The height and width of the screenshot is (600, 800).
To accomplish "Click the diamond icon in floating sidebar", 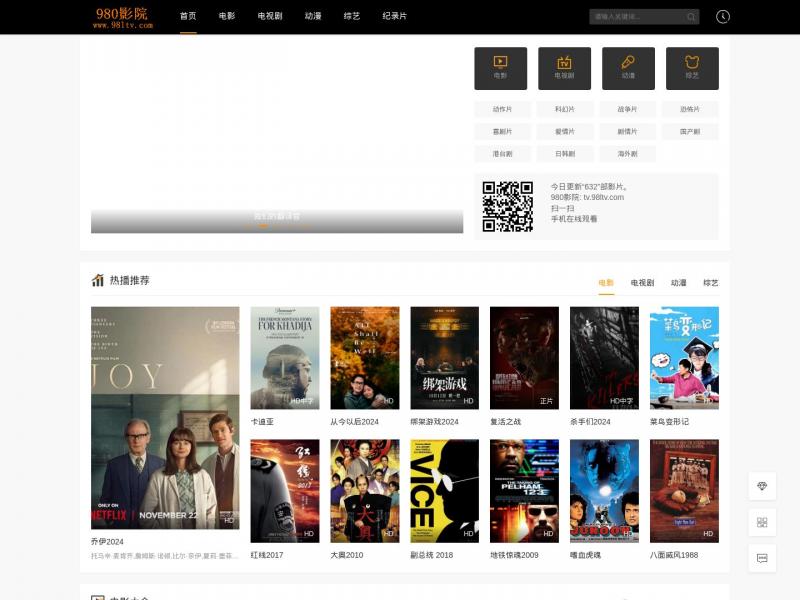I will pyautogui.click(x=762, y=486).
